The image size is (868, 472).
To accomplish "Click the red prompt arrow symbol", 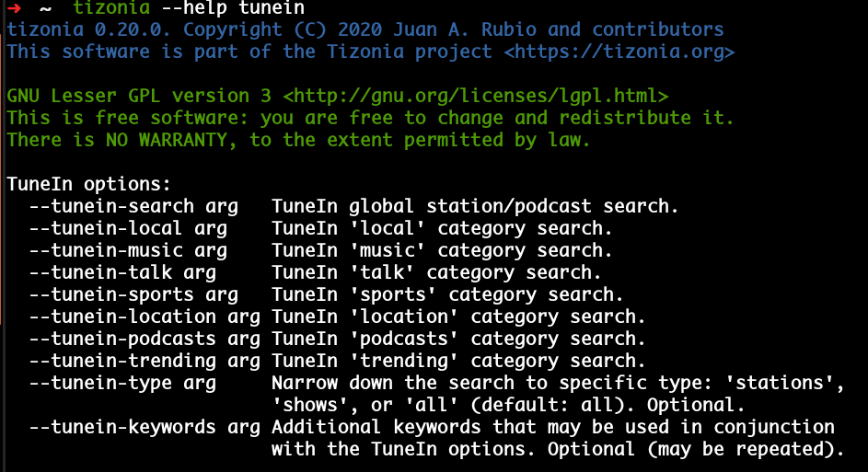I will (13, 8).
